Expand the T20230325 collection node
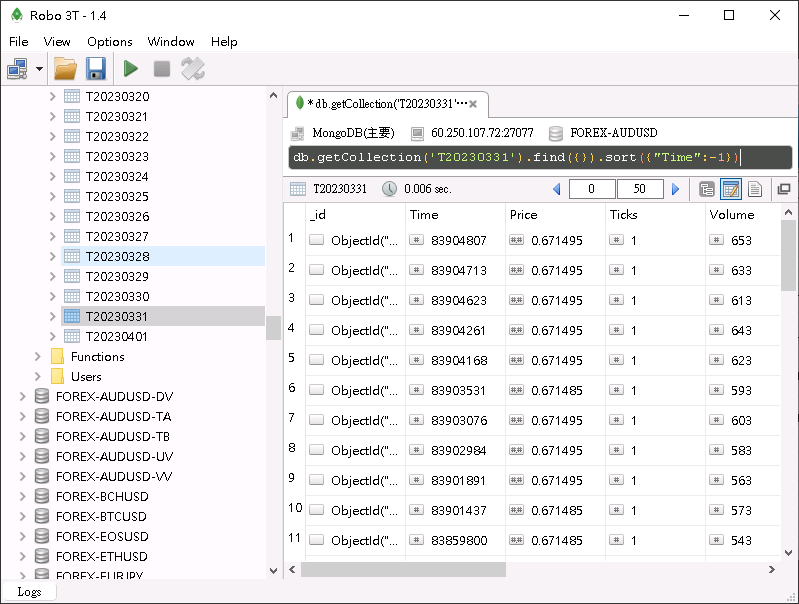This screenshot has height=604, width=799. point(52,196)
